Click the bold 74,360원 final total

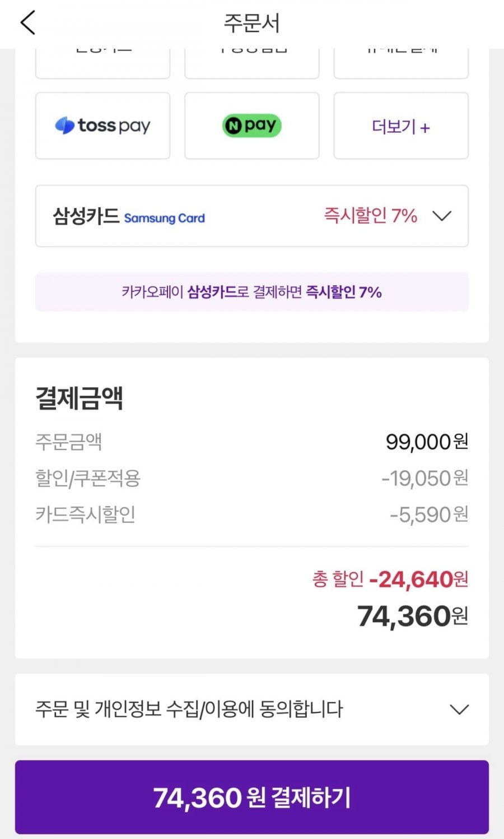click(412, 616)
